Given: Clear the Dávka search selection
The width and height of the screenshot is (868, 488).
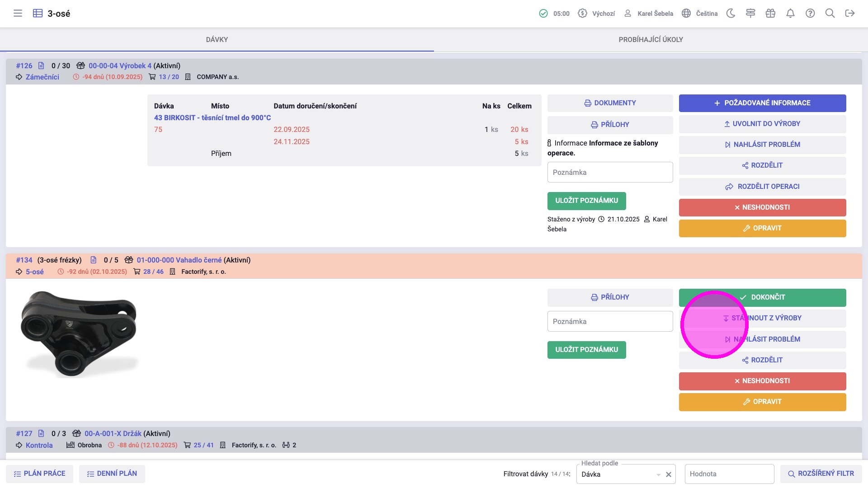Looking at the screenshot, I should (x=669, y=474).
